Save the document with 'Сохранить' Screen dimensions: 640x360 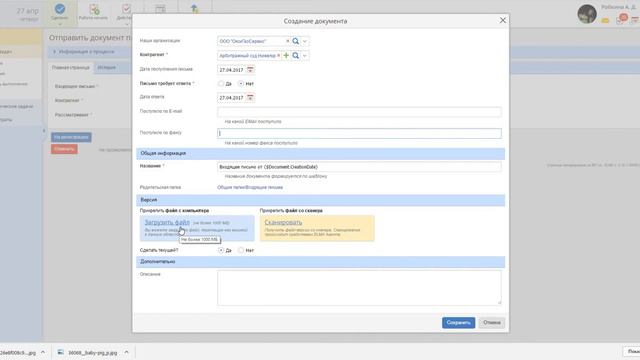[458, 322]
